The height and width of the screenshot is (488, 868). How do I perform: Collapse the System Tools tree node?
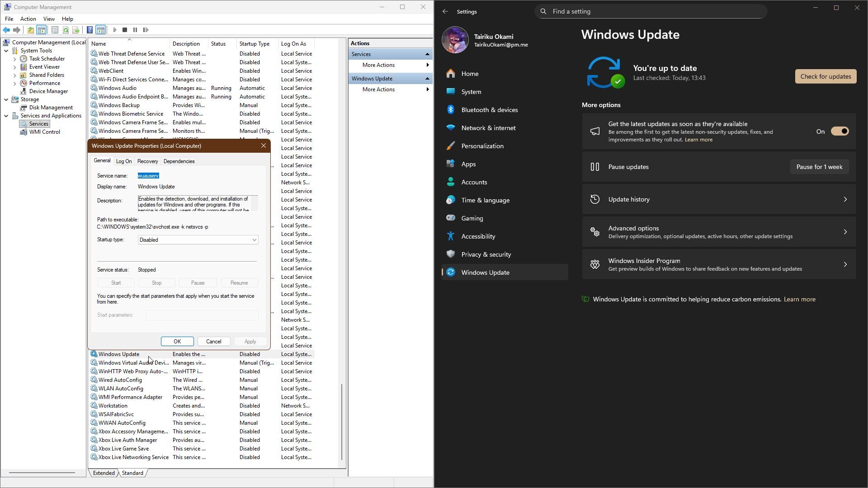[6, 51]
